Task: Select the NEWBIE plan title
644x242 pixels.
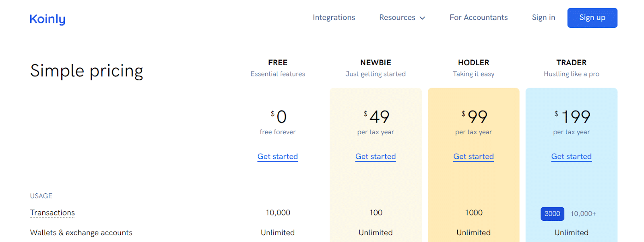Action: pyautogui.click(x=376, y=63)
